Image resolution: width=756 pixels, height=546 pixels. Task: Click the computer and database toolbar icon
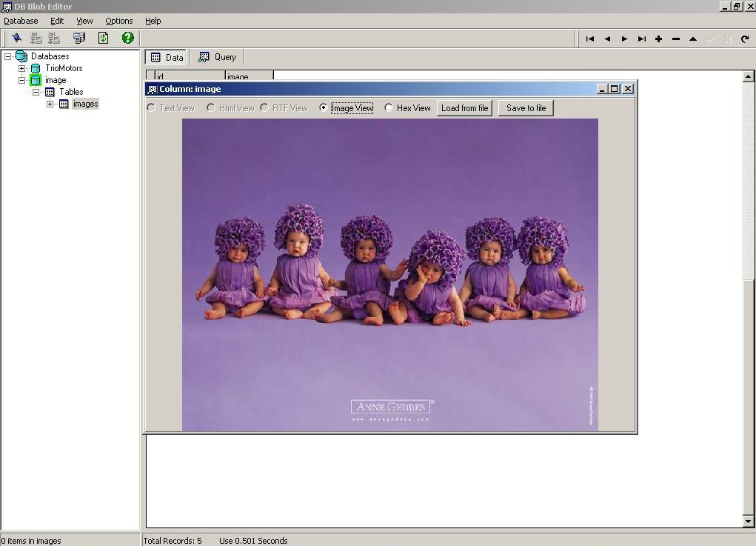(79, 38)
